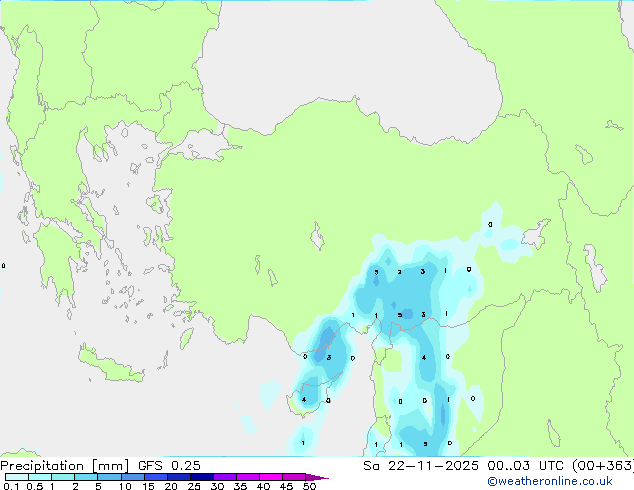Select the 45–50 mm legend swatch
This screenshot has height=490, width=634.
click(294, 477)
